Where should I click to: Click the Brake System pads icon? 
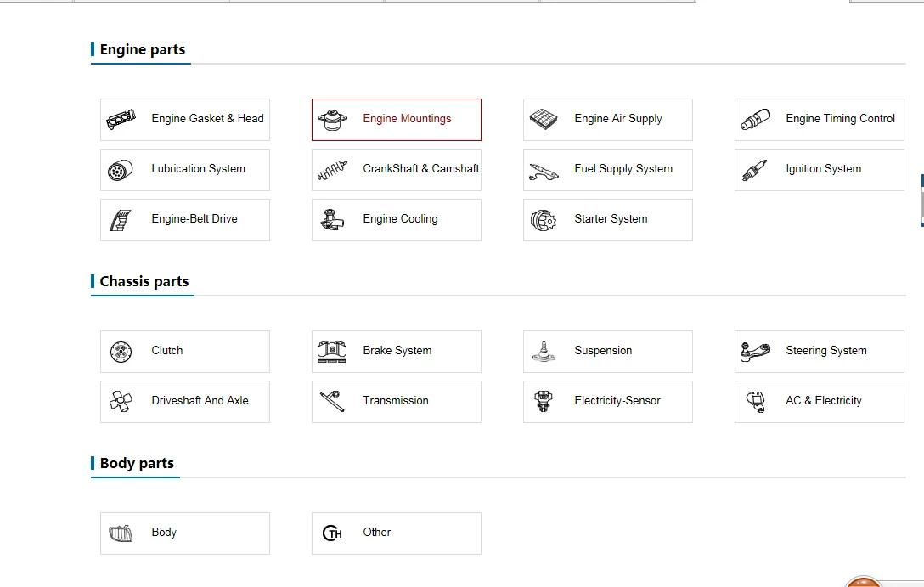click(332, 351)
